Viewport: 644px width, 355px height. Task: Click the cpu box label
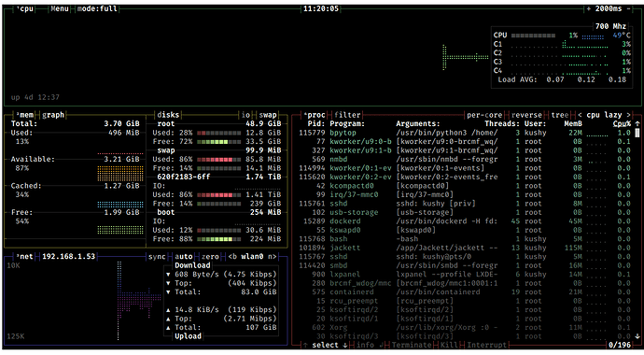26,8
